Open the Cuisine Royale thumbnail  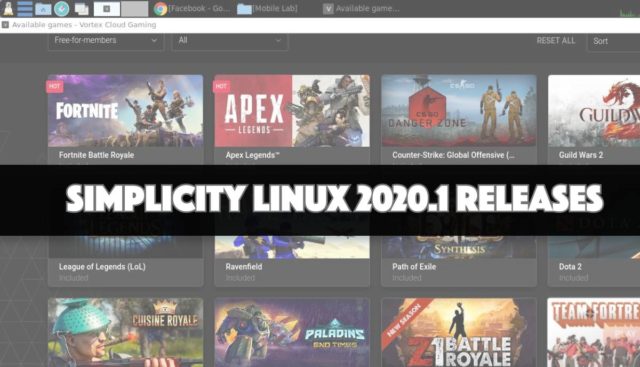(125, 332)
